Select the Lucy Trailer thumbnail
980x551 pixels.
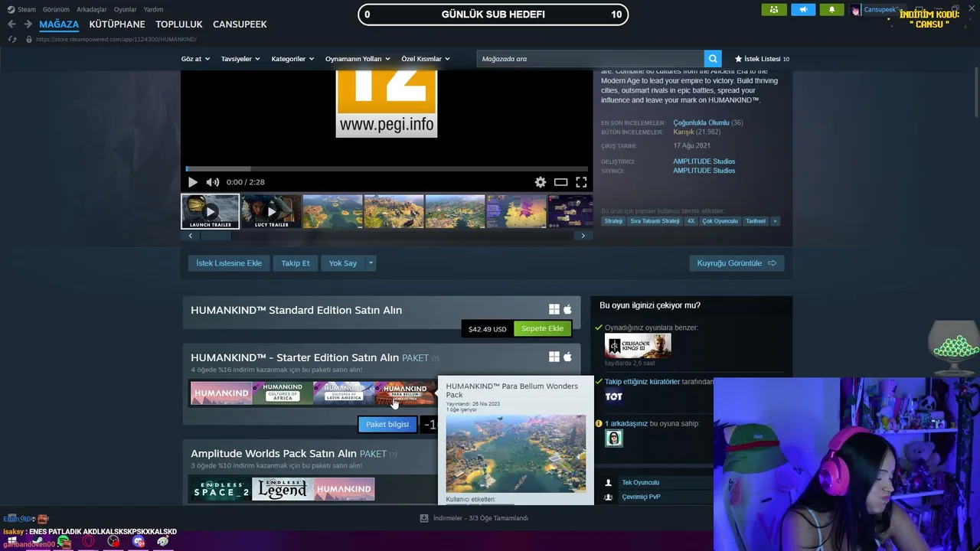click(271, 211)
